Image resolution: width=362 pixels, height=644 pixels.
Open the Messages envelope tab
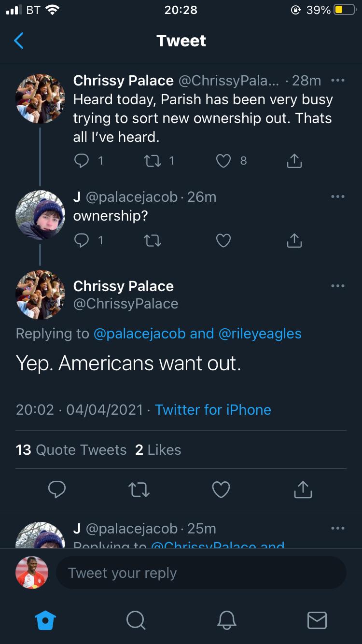click(x=317, y=620)
